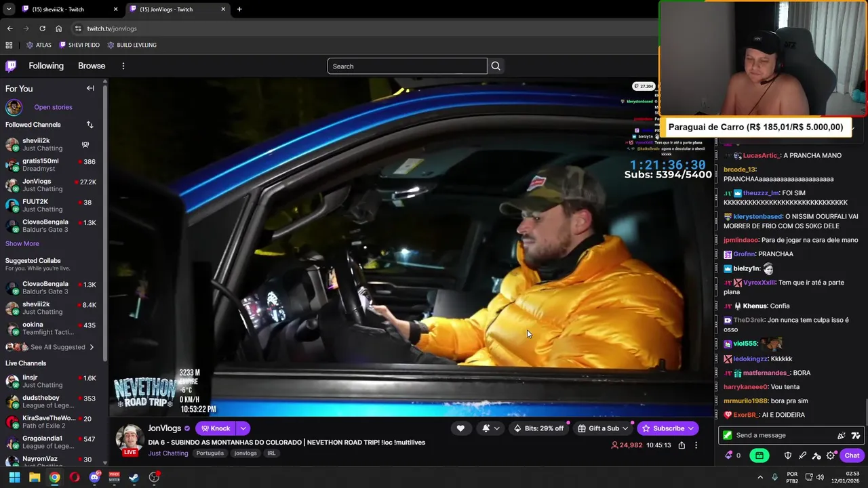Open FUUT2K followed channel
The height and width of the screenshot is (488, 868).
point(51,205)
